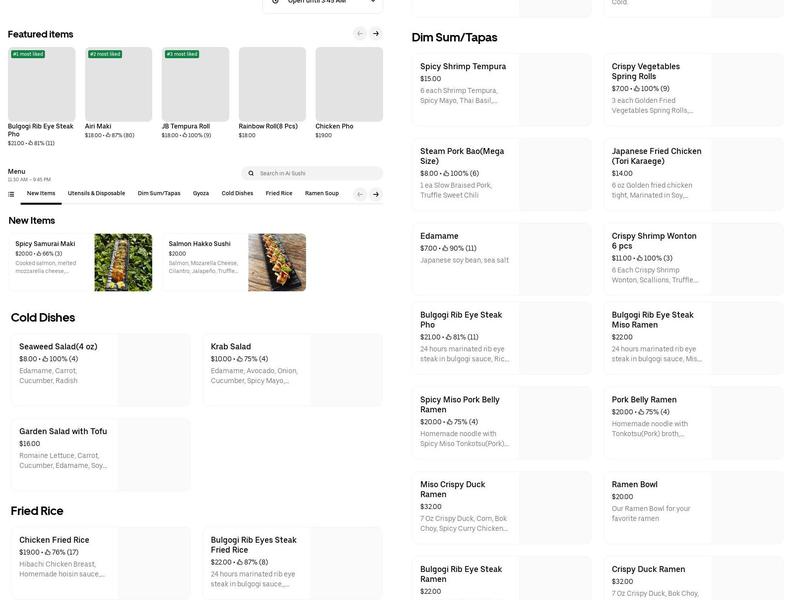The height and width of the screenshot is (600, 800).
Task: Click the Featured items forward arrow
Action: [375, 33]
